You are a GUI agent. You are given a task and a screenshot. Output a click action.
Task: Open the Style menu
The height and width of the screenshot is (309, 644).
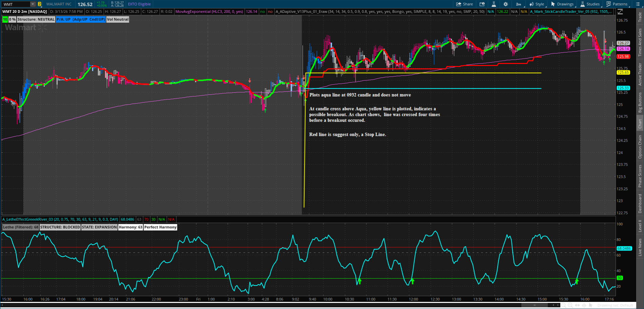537,4
